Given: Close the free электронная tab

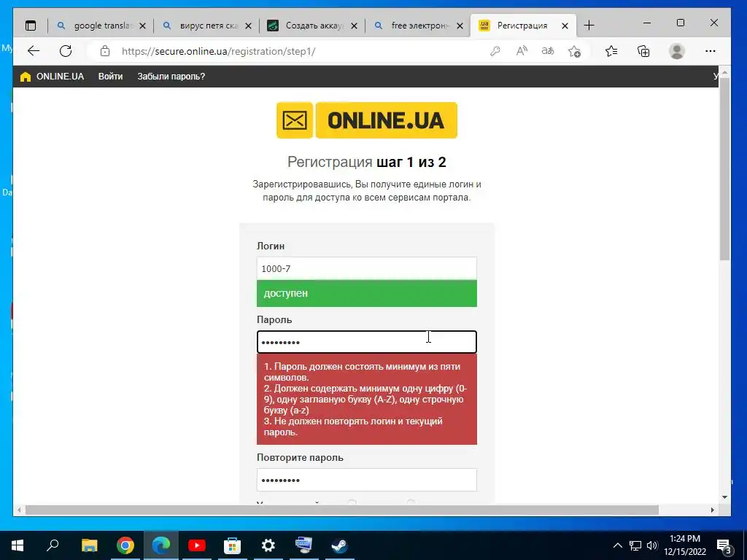Looking at the screenshot, I should coord(460,26).
